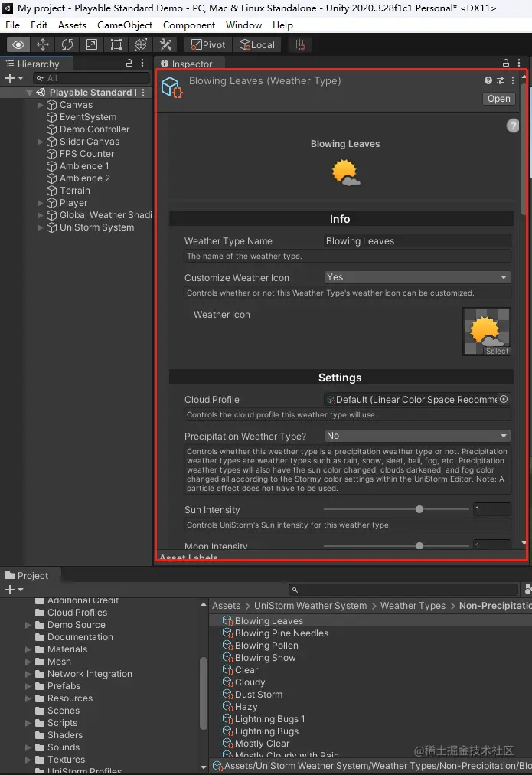Toggle Pivot handle position
532x775 pixels.
(208, 45)
